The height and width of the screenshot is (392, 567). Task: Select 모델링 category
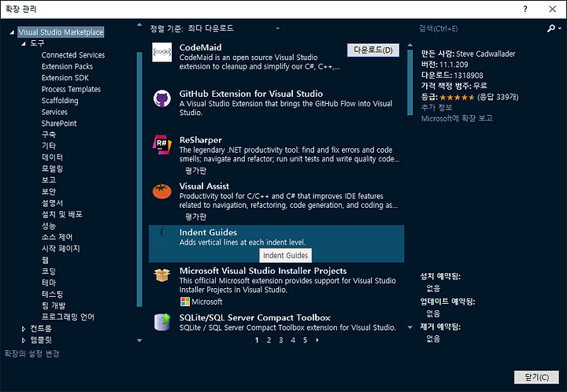[x=52, y=168]
